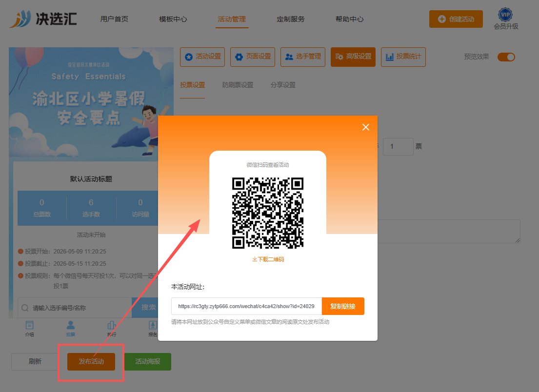This screenshot has height=392, width=539.
Task: Click the 创建活动 button
Action: point(456,19)
